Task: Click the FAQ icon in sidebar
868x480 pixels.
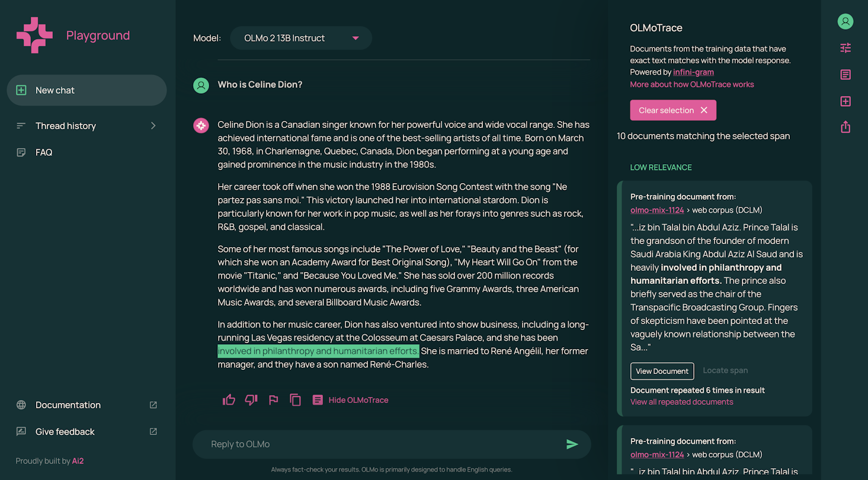Action: coord(21,152)
